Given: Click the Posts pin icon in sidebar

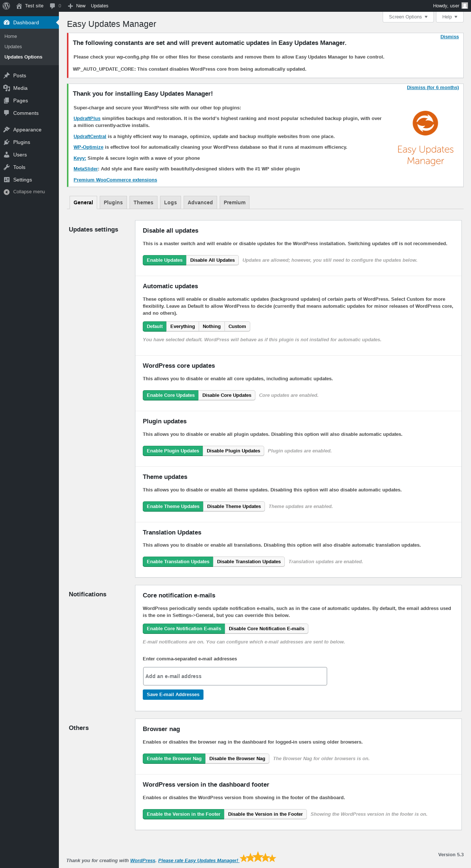Looking at the screenshot, I should pos(7,75).
